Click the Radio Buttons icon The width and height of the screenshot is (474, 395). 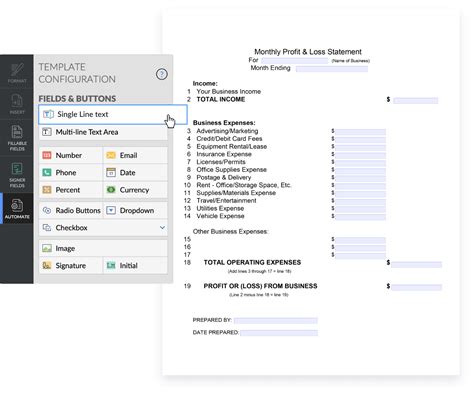[47, 211]
